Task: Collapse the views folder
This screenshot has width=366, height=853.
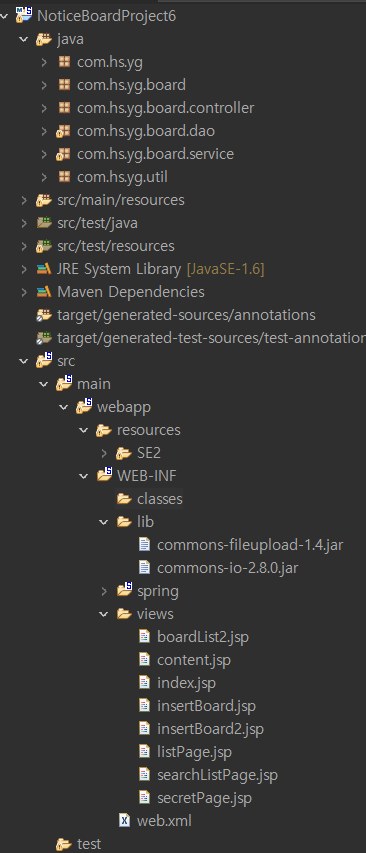Action: [x=104, y=614]
